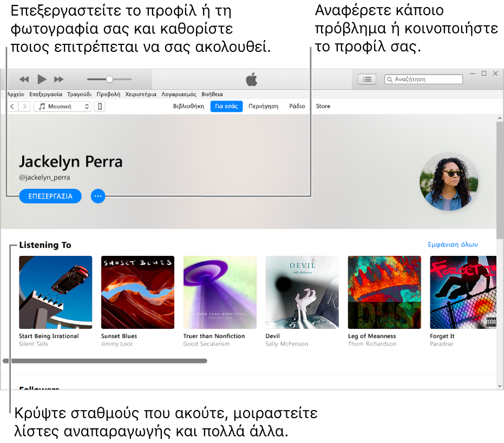Screen dimensions: 504x443
Task: Click the Αναζήτηση search field
Action: point(423,79)
